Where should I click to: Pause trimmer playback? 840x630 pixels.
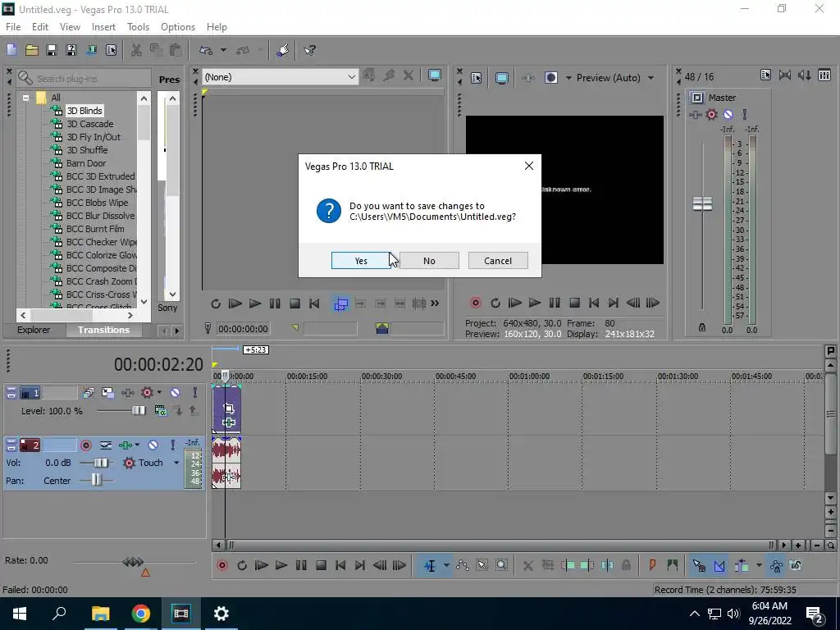point(275,304)
